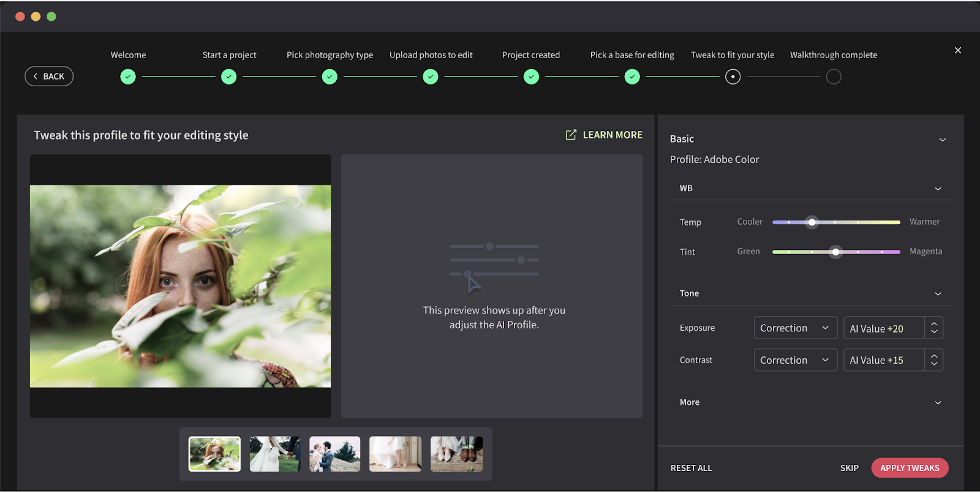This screenshot has height=493, width=980.
Task: Click the APPLY TWEAKS button
Action: [x=910, y=468]
